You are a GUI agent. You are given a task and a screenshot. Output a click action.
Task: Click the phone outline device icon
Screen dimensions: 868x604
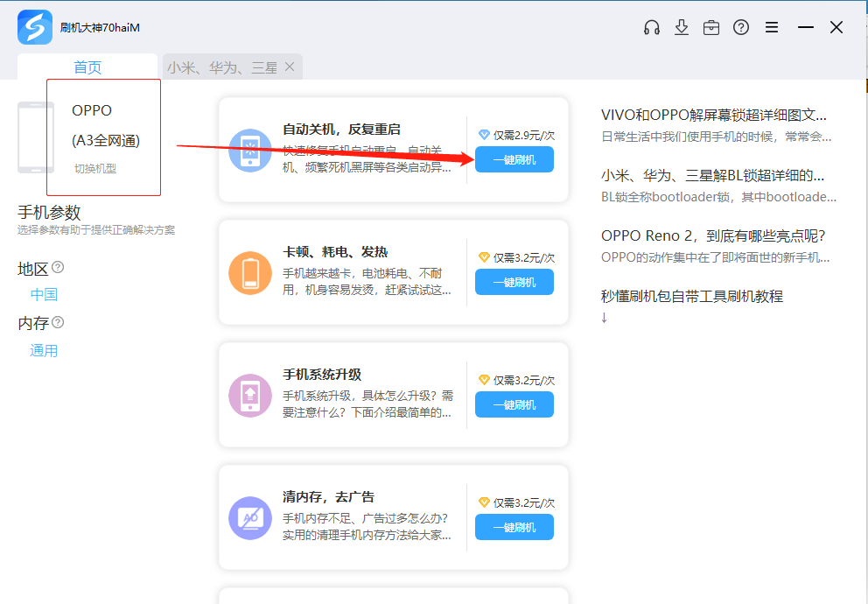point(36,137)
